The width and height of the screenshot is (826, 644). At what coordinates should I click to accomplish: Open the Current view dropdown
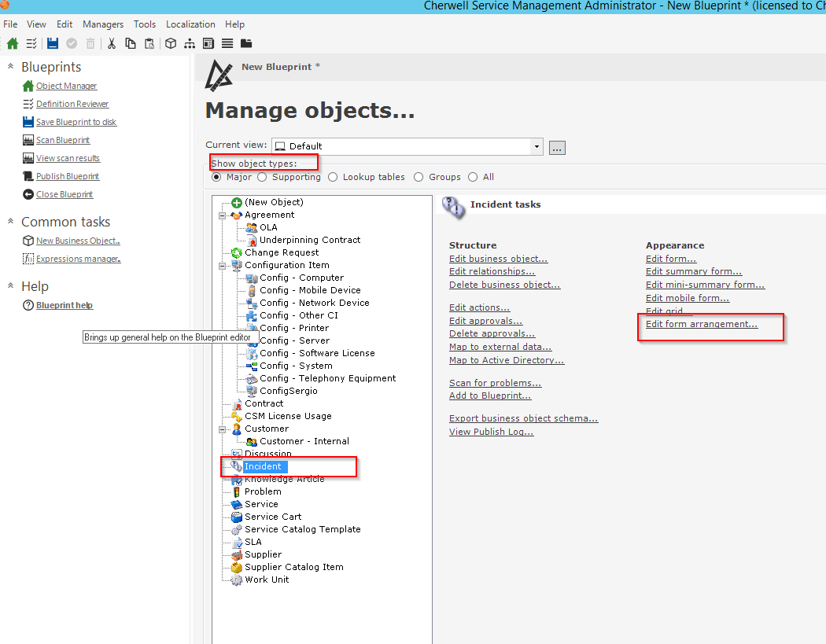click(537, 146)
